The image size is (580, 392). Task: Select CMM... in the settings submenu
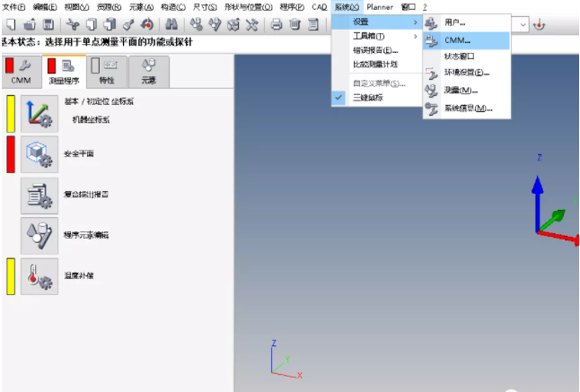(x=463, y=39)
